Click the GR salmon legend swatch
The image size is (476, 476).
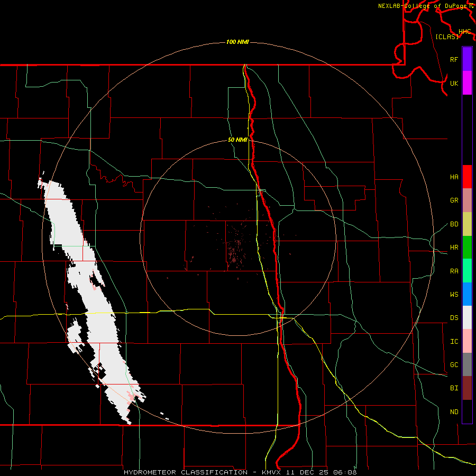(x=467, y=200)
